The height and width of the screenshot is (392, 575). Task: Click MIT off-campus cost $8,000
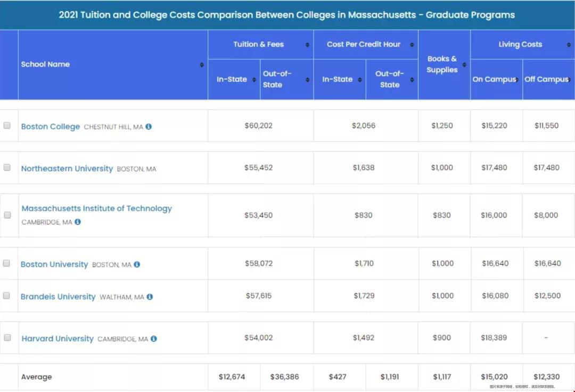[546, 215]
